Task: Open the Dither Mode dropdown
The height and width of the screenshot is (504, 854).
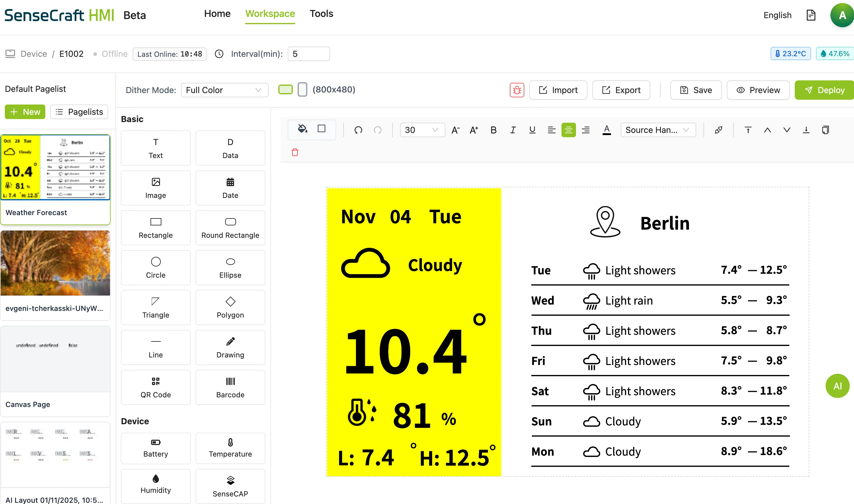Action: click(x=225, y=90)
